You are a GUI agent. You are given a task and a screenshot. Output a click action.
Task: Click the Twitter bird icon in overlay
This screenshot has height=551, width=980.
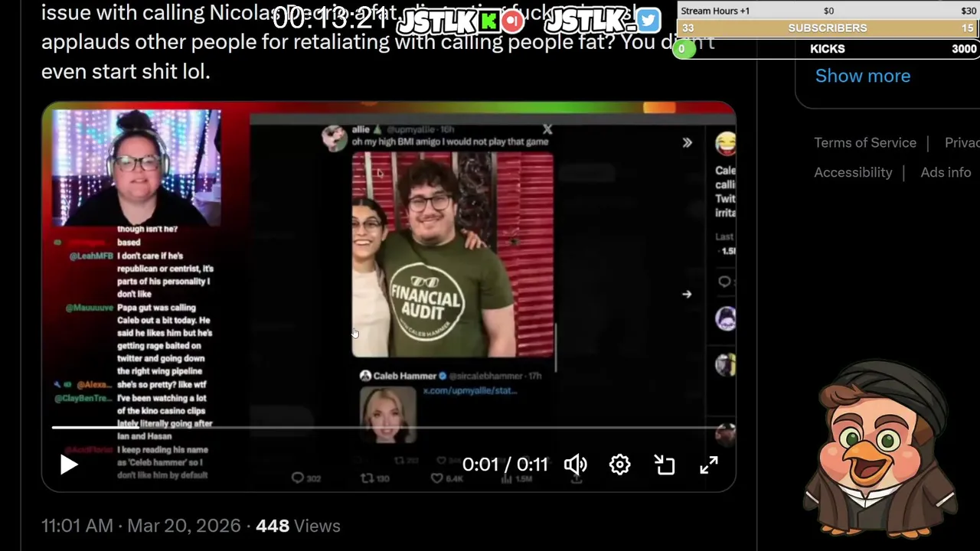point(648,21)
